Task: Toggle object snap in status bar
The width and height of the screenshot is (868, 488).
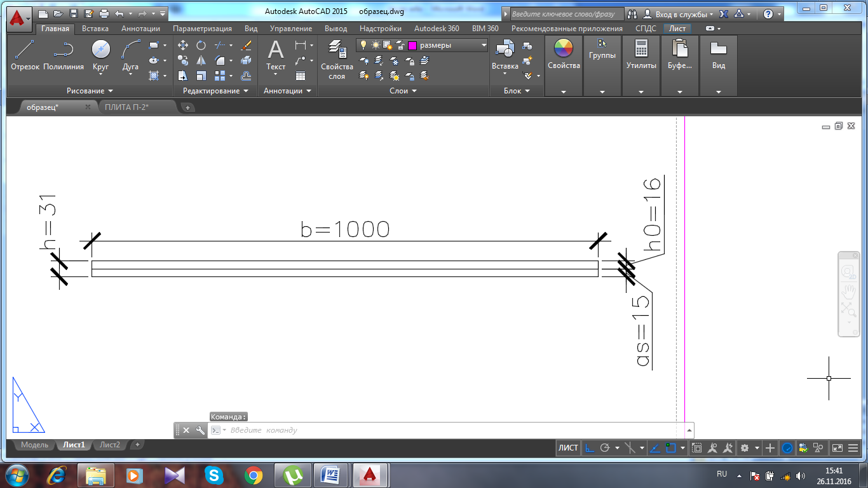Action: 671,448
